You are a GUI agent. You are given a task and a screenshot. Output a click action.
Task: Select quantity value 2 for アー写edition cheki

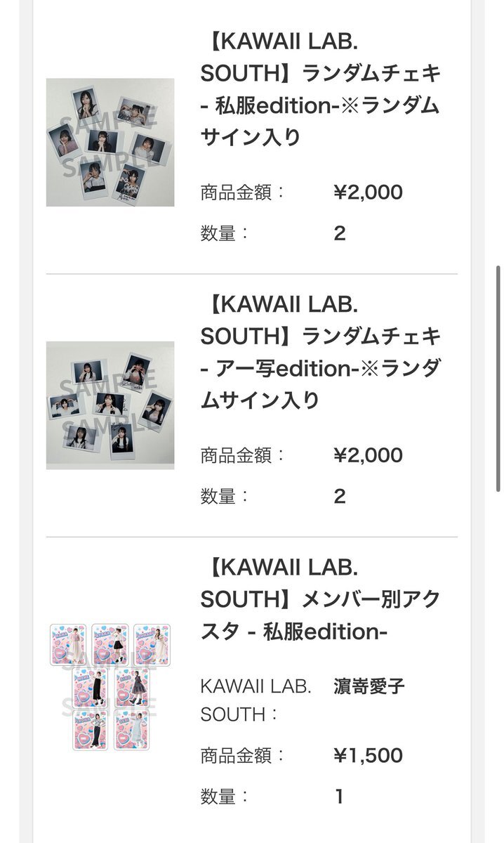340,497
